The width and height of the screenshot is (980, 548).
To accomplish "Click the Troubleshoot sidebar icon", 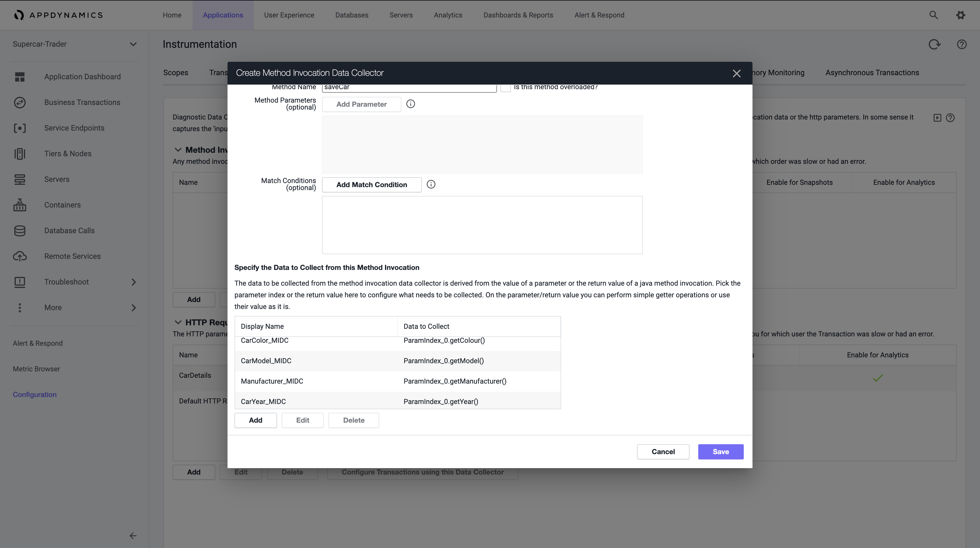I will pos(20,282).
